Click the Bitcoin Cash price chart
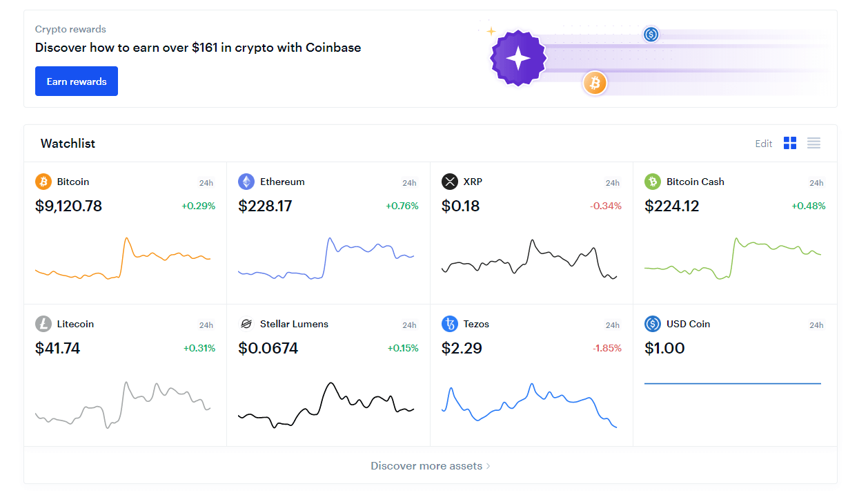 tap(732, 259)
